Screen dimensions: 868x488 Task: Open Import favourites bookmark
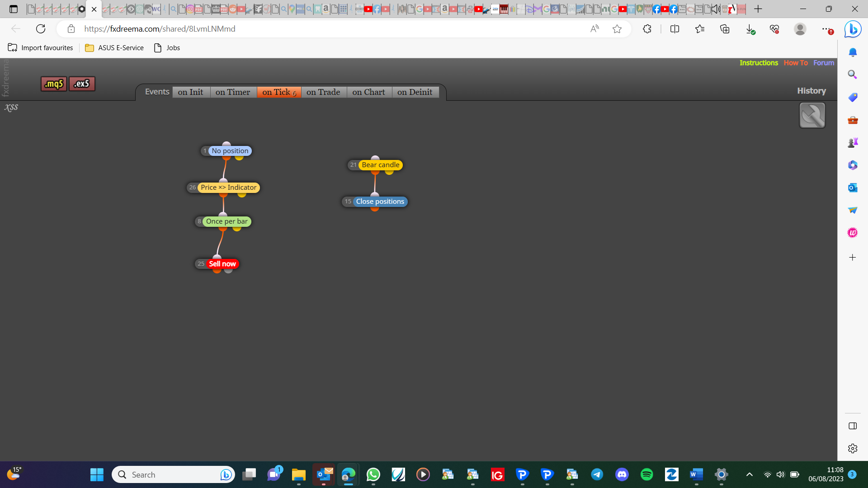40,48
